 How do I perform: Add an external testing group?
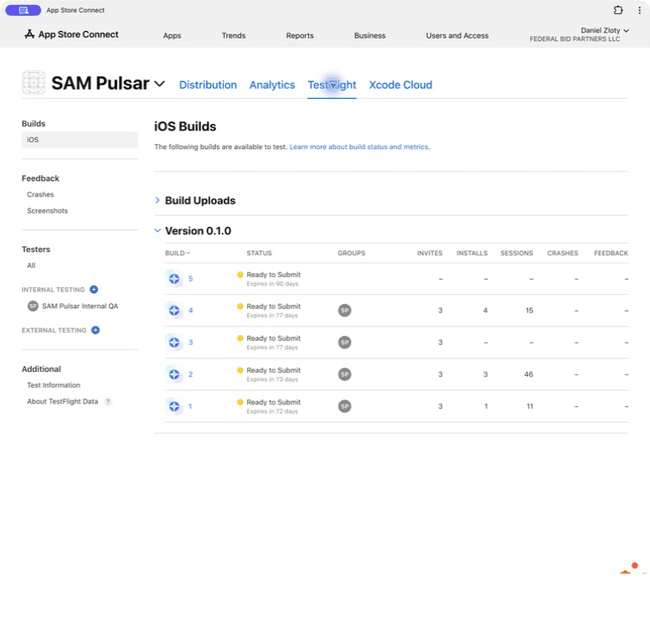(x=95, y=330)
